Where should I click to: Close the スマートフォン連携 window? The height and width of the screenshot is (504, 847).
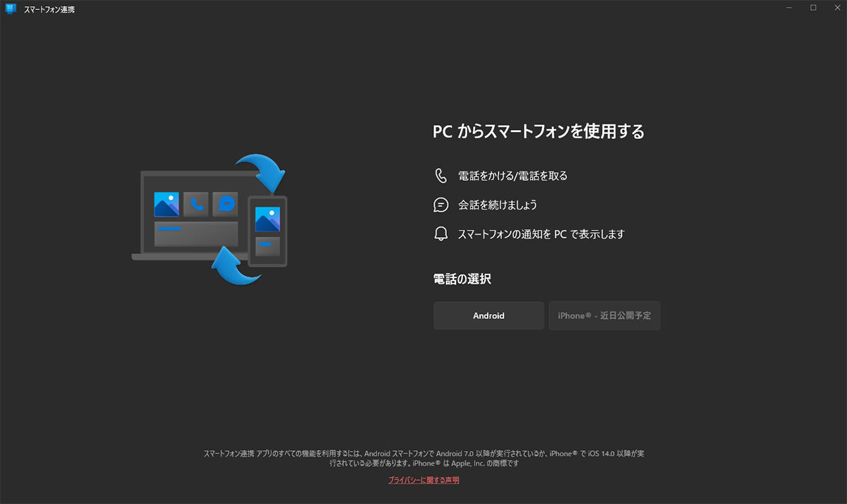836,8
